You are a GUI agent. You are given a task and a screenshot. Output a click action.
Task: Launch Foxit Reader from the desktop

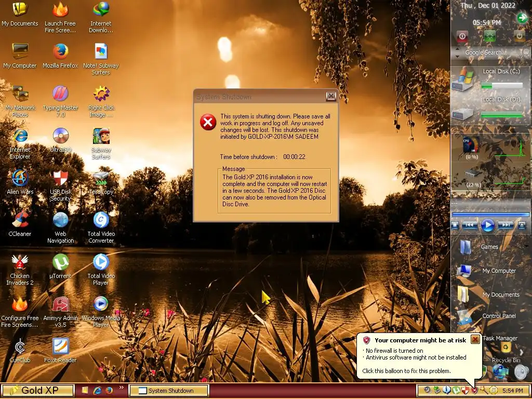pos(60,351)
